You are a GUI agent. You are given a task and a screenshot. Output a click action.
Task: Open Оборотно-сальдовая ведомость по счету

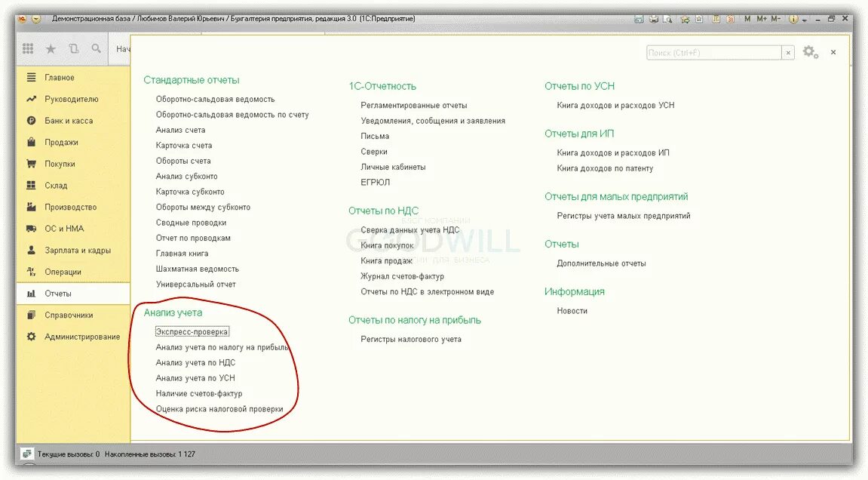[x=232, y=115]
